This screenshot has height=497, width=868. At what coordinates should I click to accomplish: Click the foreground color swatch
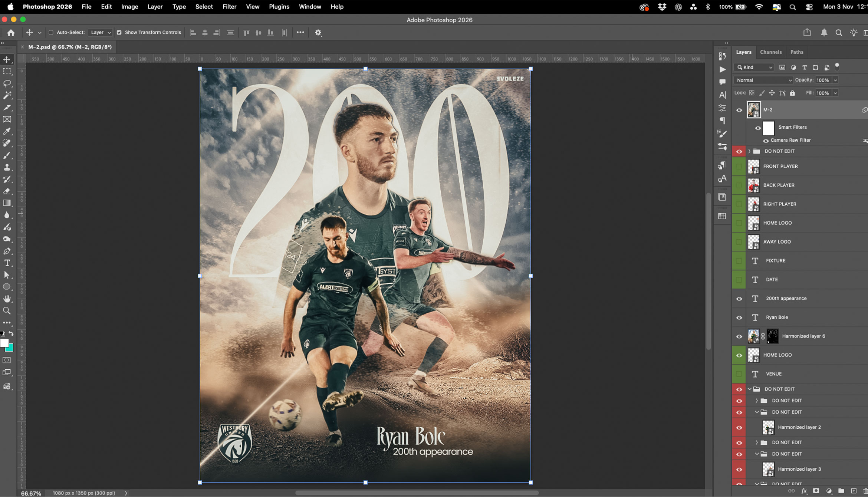click(x=4, y=343)
